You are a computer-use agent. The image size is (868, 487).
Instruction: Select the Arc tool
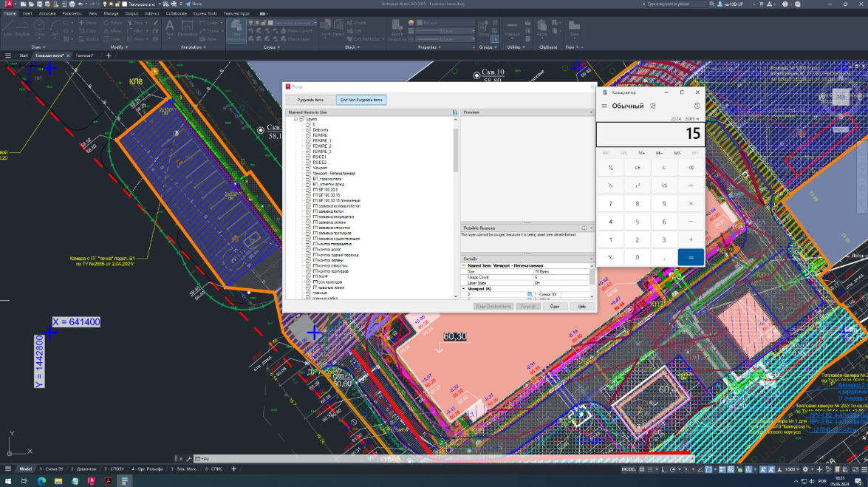55,27
